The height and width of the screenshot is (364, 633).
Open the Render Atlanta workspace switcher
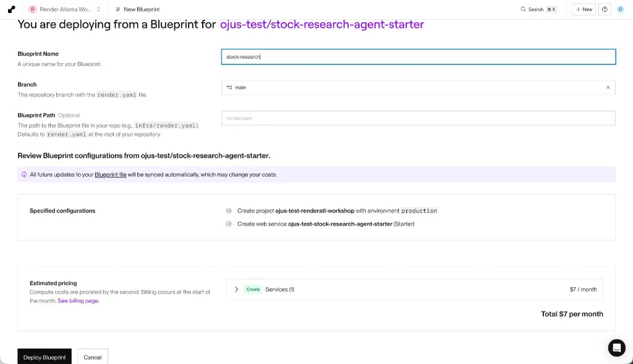pos(64,9)
